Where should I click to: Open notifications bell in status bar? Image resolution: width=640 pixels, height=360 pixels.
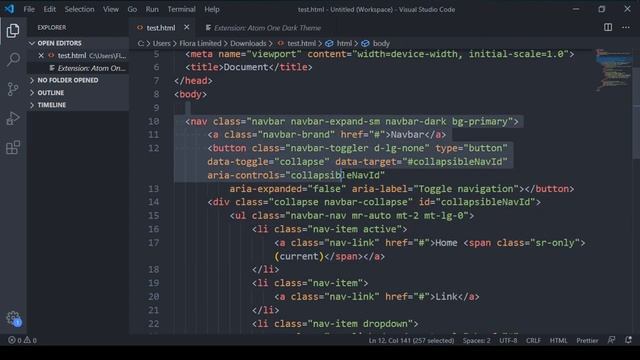click(x=628, y=340)
